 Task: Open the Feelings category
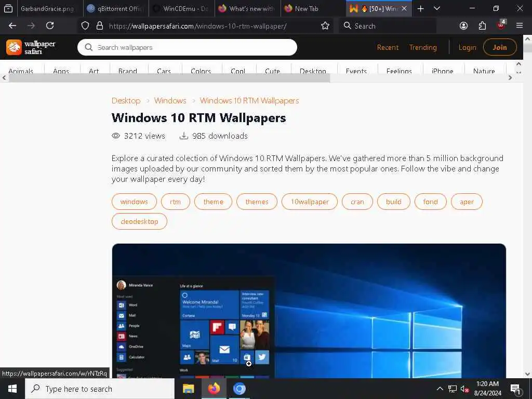[399, 71]
